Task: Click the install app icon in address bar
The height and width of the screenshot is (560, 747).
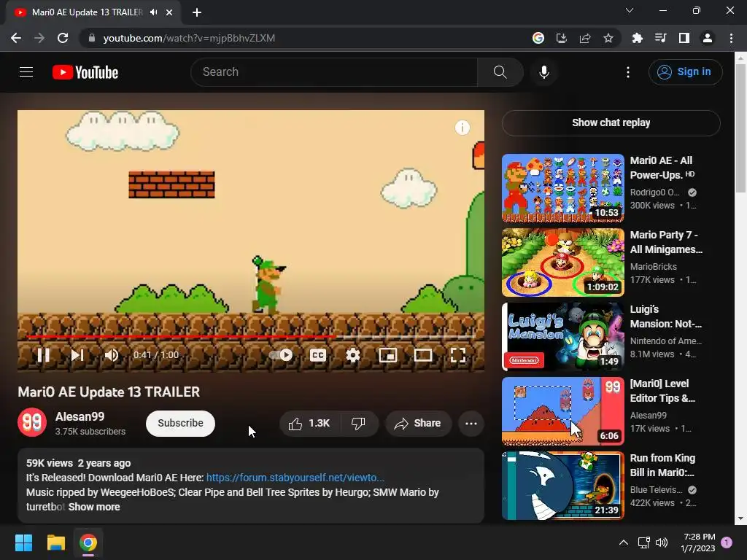Action: click(x=561, y=38)
